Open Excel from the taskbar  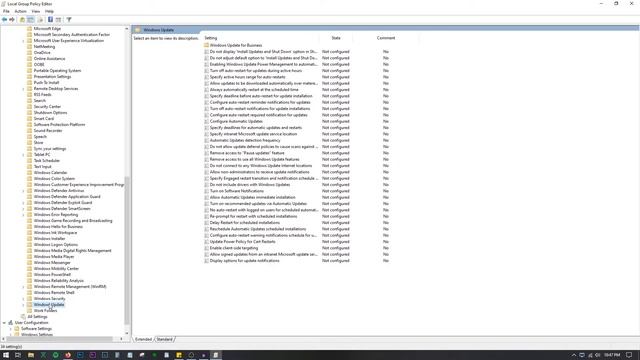pyautogui.click(x=43, y=355)
